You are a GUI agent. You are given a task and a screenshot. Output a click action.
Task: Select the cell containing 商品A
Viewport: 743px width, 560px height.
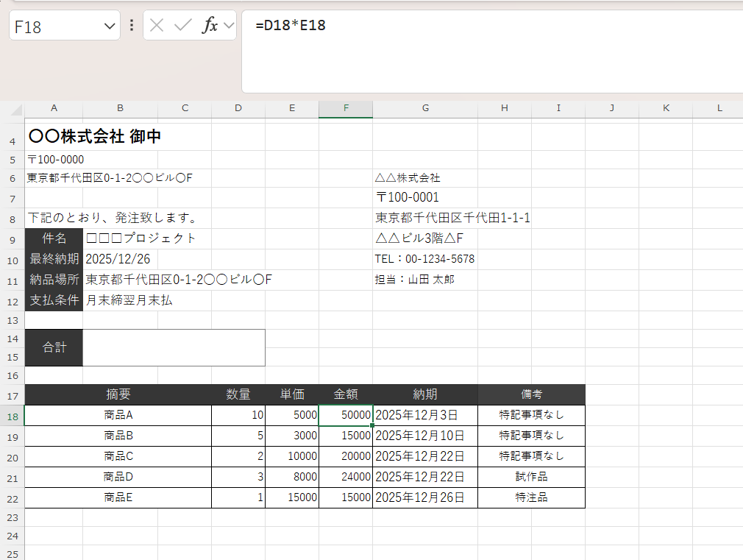[x=119, y=414]
